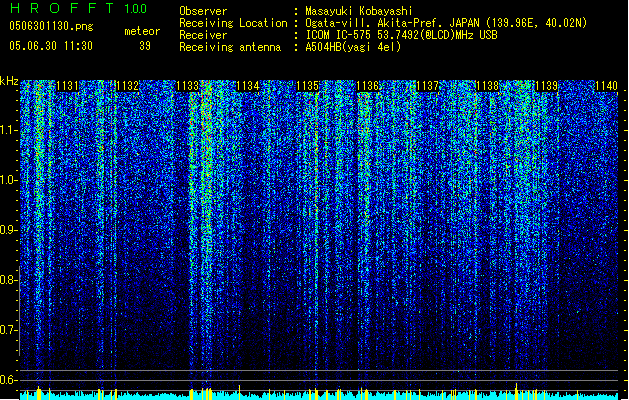Click the HROFFT 1.0.0 title text
The width and height of the screenshot is (629, 400).
pyautogui.click(x=78, y=8)
